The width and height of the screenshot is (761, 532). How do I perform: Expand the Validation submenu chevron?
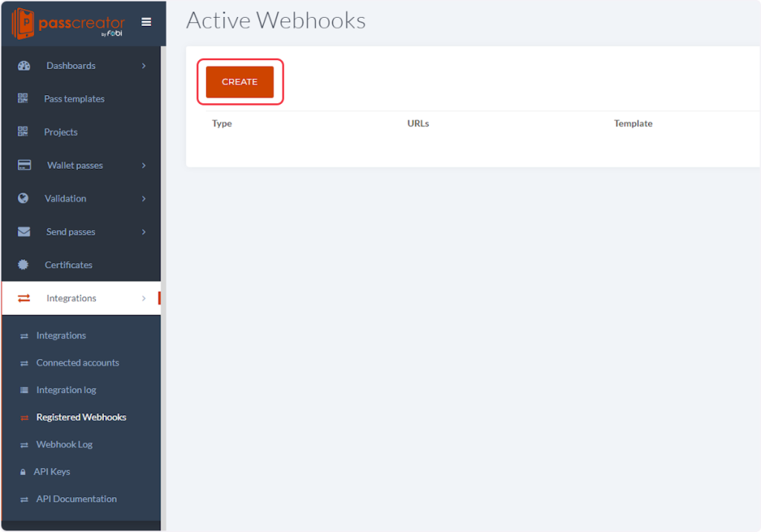point(143,199)
